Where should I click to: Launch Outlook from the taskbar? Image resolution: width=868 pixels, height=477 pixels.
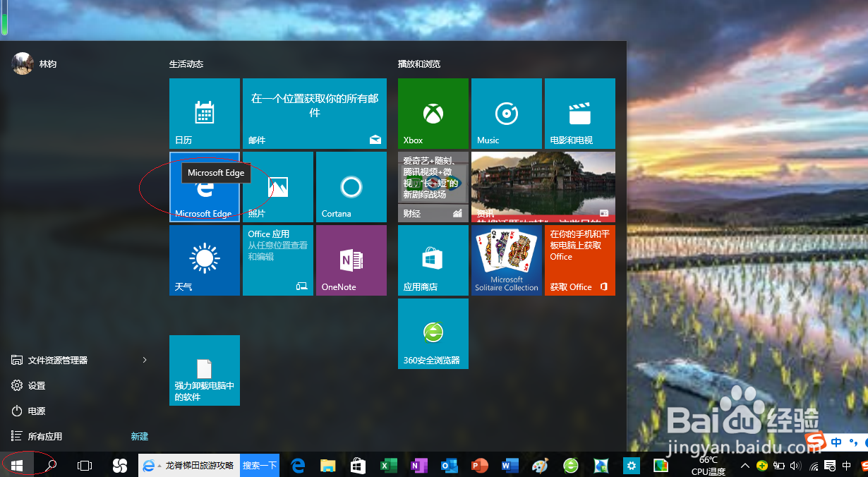tap(450, 465)
